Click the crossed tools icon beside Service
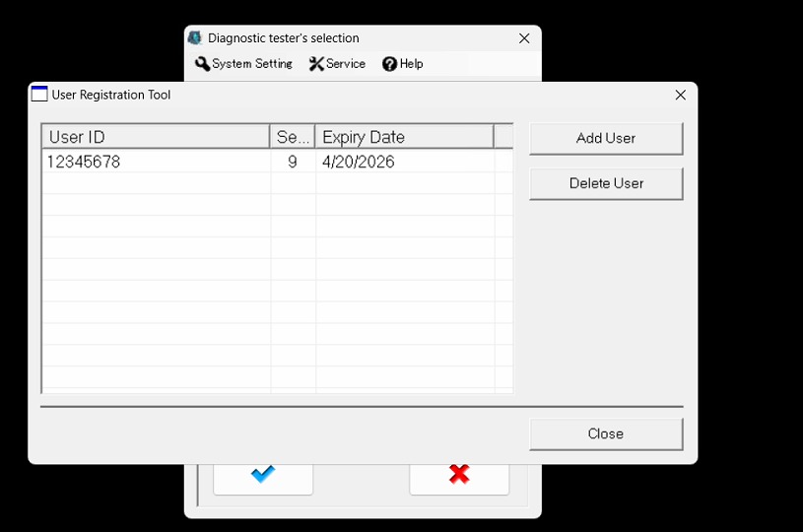The height and width of the screenshot is (532, 803). point(316,63)
